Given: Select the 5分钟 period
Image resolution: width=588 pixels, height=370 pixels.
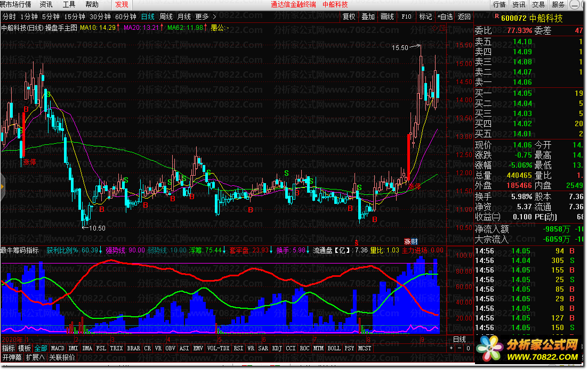Looking at the screenshot, I should (x=51, y=17).
